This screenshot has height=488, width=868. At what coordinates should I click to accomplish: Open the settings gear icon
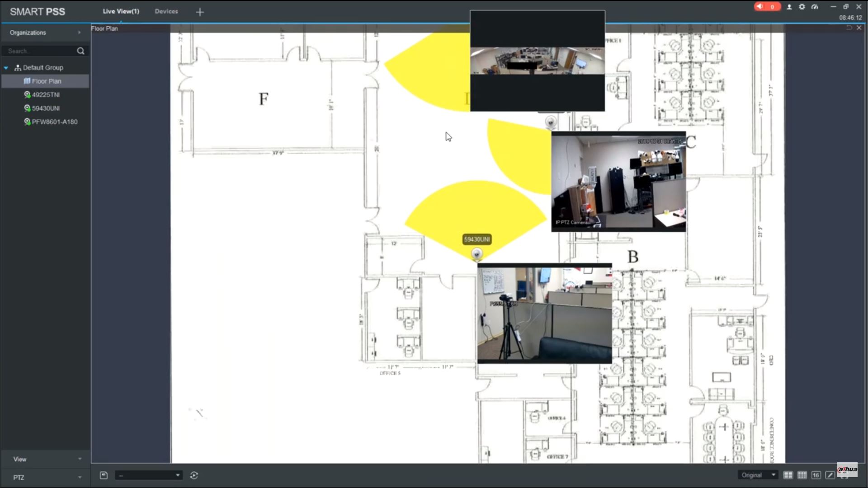tap(802, 7)
